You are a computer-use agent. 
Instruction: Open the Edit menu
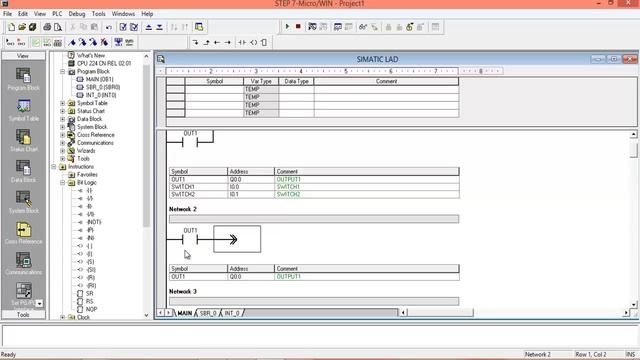(23, 13)
